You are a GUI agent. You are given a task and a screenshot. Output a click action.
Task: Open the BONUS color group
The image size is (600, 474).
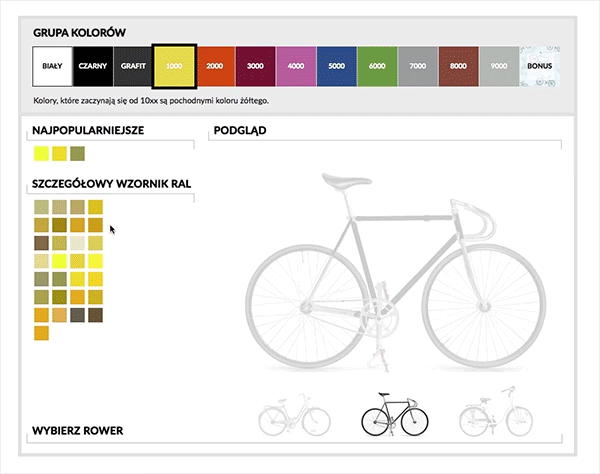[540, 66]
